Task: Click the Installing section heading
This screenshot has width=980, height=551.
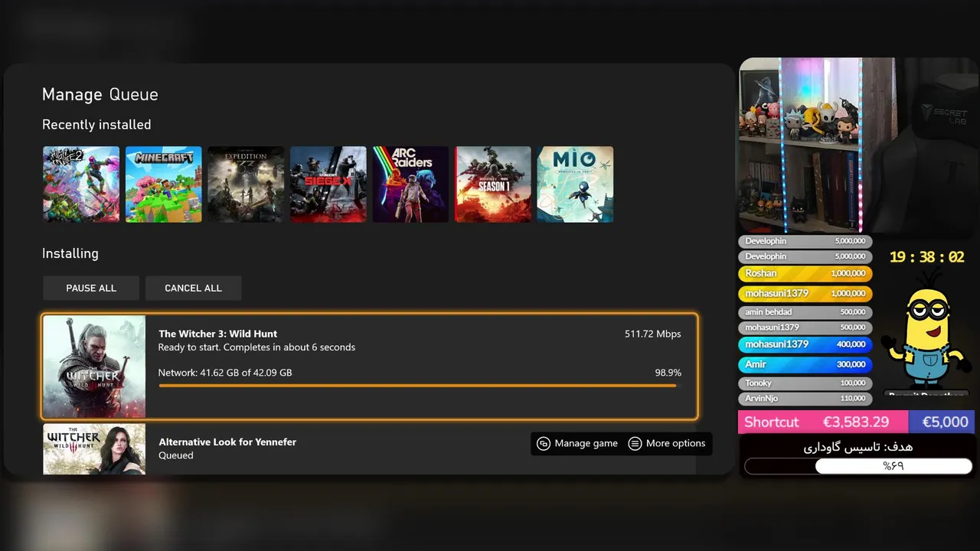Action: [70, 253]
